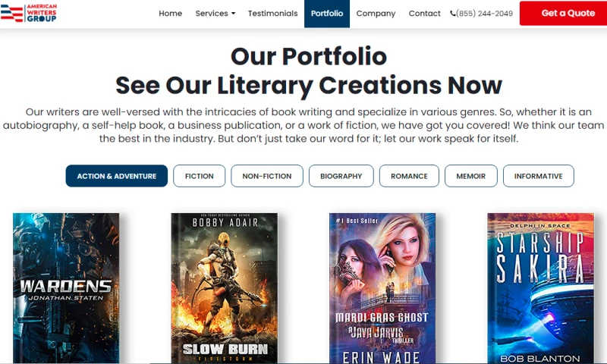Filter portfolio by Informative

pyautogui.click(x=538, y=176)
